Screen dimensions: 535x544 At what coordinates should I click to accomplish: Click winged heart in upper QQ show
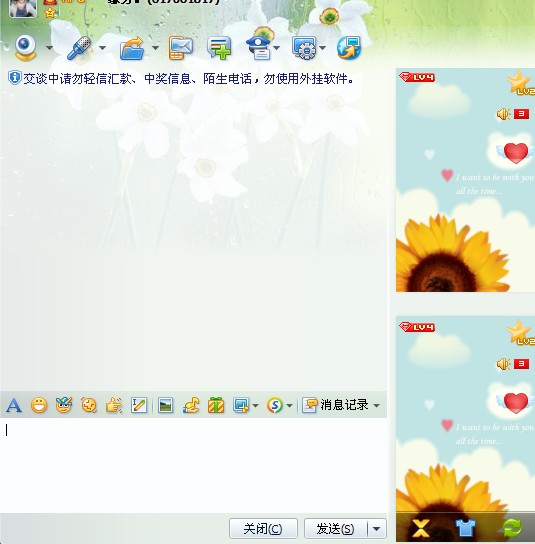(516, 153)
